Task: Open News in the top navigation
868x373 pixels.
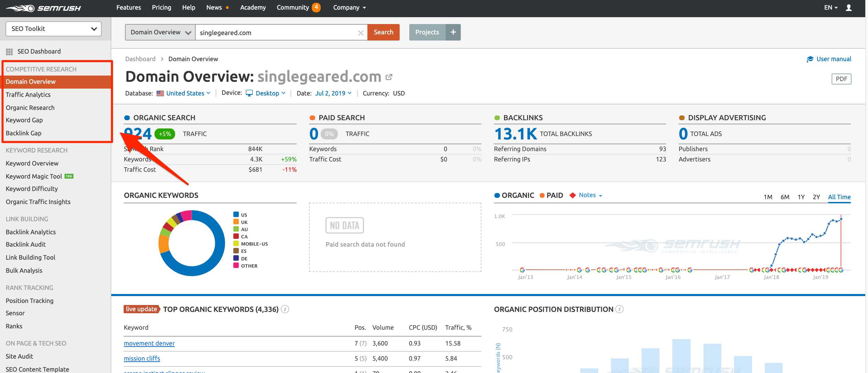Action: [x=214, y=8]
